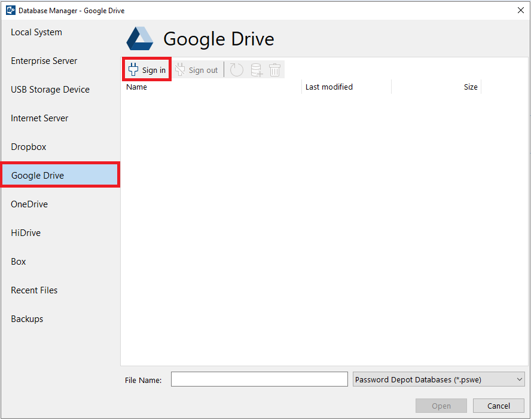Click the Cancel button

tap(499, 406)
